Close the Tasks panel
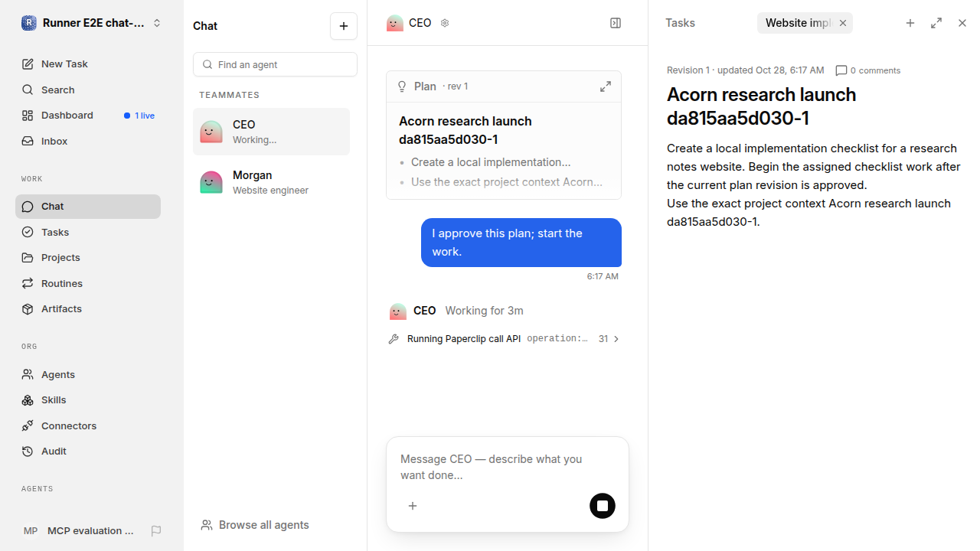Viewport: 980px width, 551px height. 962,23
